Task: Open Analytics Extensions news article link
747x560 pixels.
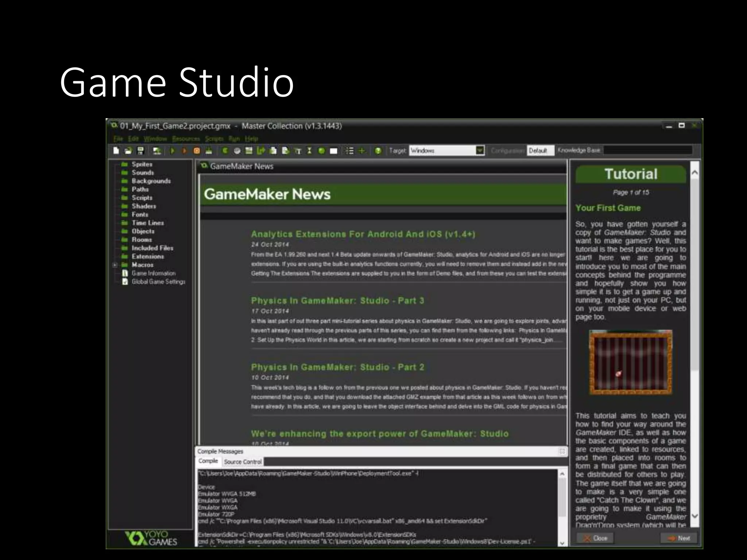Action: (363, 234)
